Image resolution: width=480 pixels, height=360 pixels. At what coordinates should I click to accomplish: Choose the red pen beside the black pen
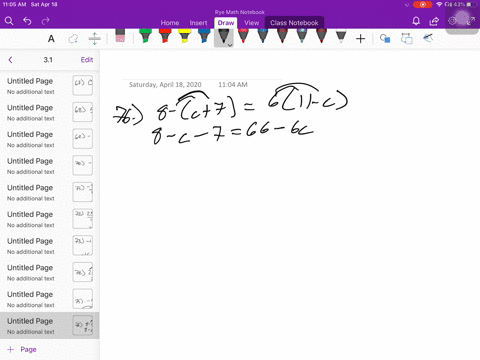coord(243,36)
